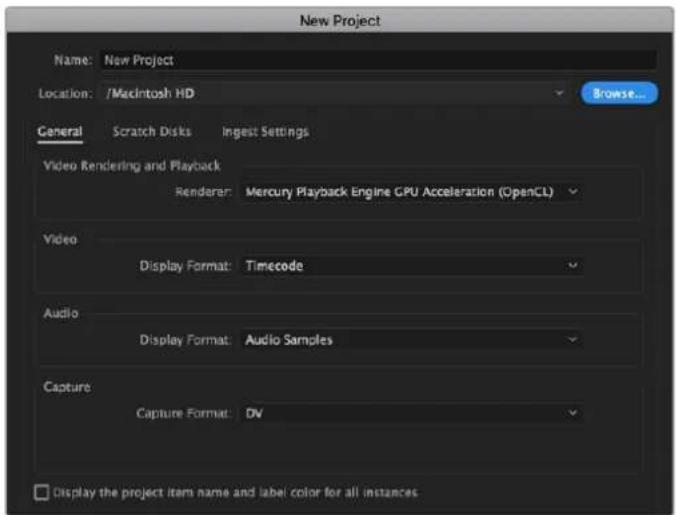Switch to the General tab
This screenshot has width=676, height=515.
tap(60, 131)
